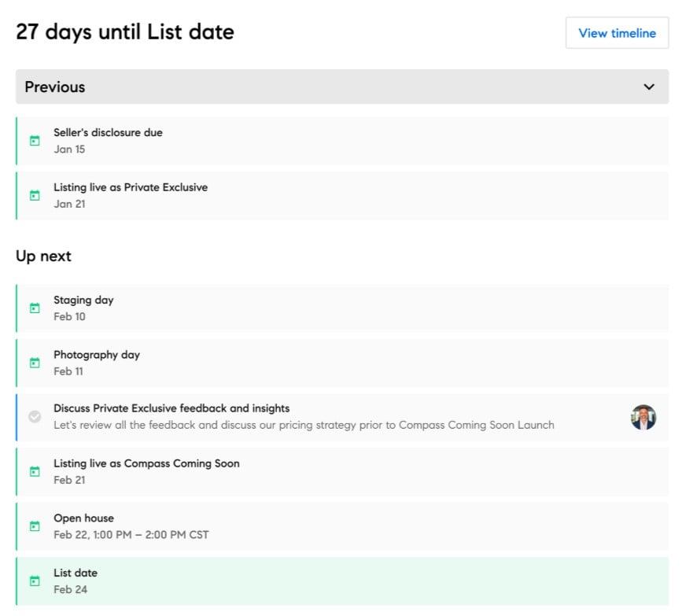Click the Open house calendar icon
Screen dimensions: 686x616
point(35,526)
